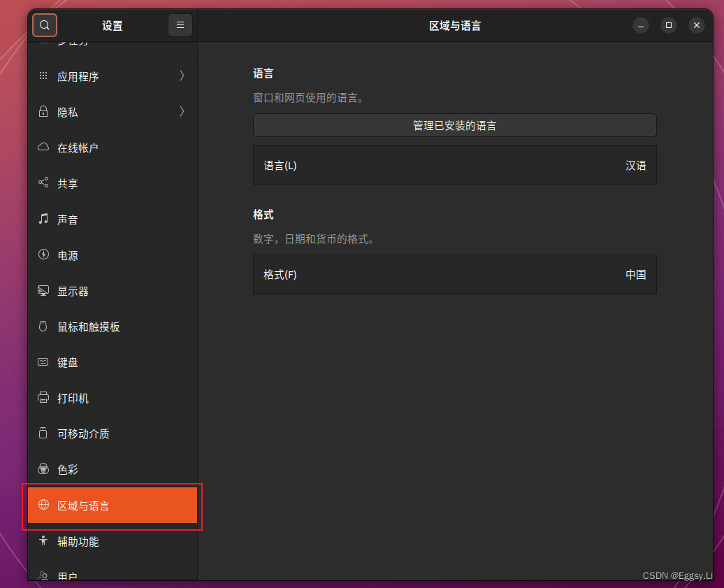Click the 键盘 keyboard icon
The image size is (724, 588).
pyautogui.click(x=43, y=361)
